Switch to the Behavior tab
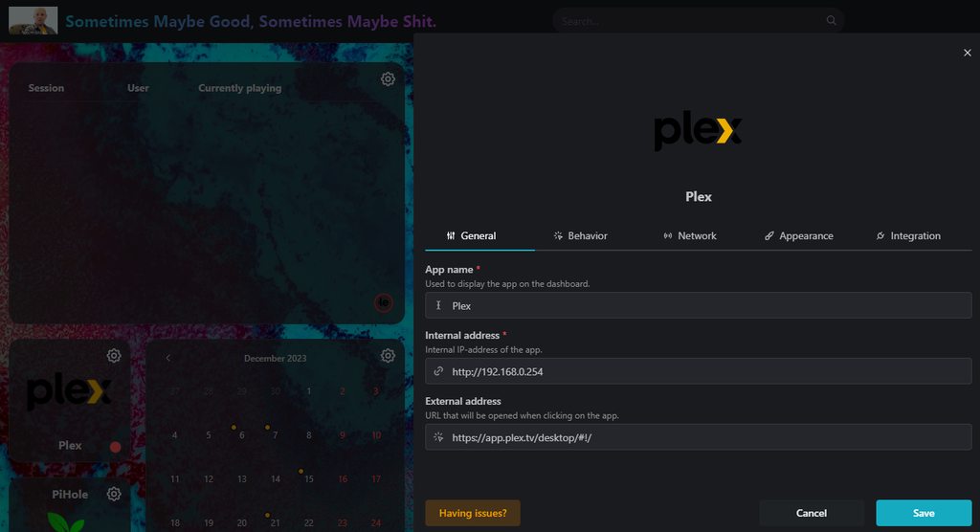Screen dimensions: 980x532 pyautogui.click(x=580, y=235)
